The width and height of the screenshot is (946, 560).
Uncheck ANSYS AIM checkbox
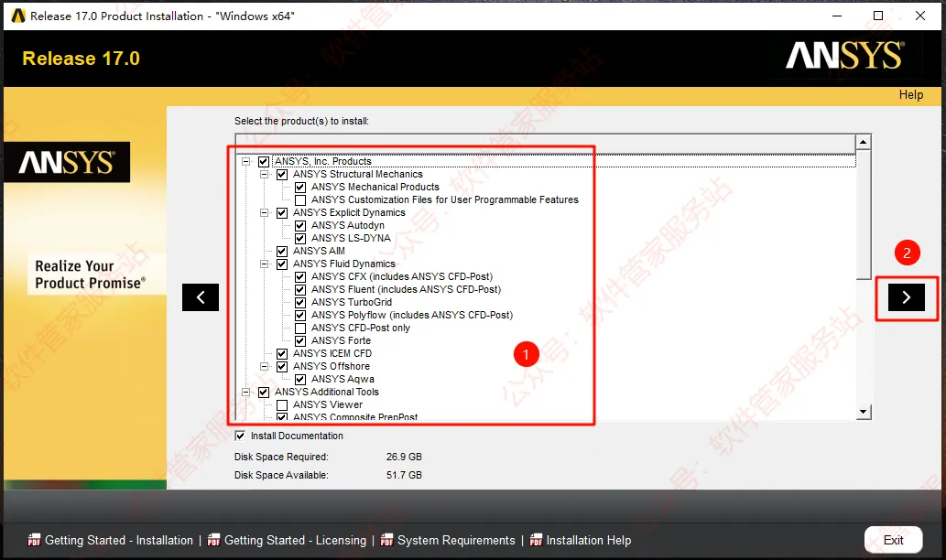click(282, 252)
